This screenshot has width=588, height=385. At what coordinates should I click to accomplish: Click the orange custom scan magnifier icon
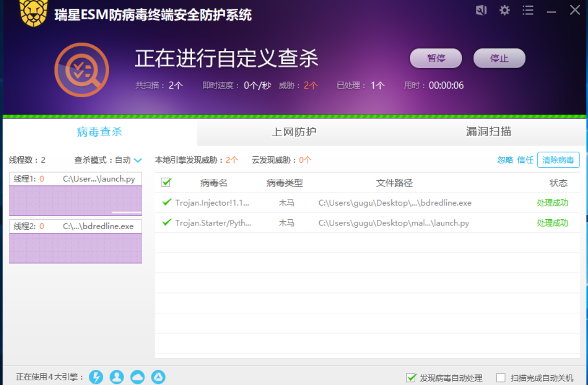(82, 70)
